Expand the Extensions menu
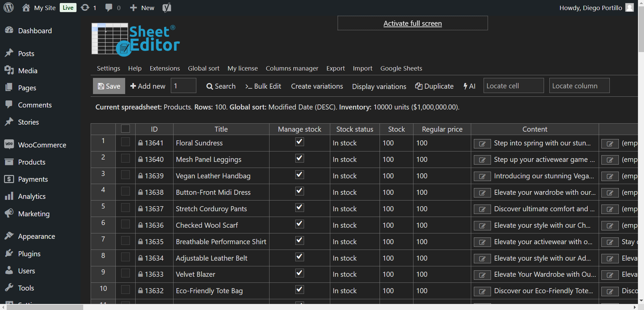The height and width of the screenshot is (310, 644). pos(164,69)
